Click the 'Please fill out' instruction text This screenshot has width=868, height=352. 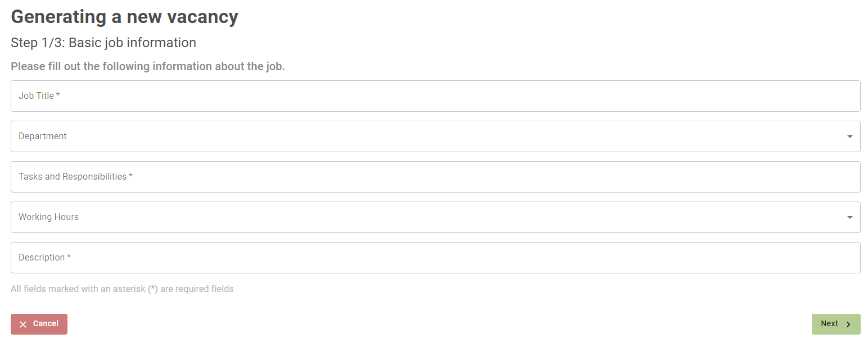pyautogui.click(x=148, y=66)
